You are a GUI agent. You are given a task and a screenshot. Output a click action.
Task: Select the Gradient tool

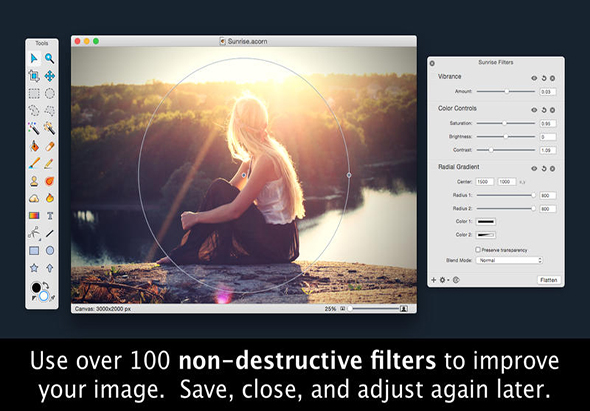34,216
